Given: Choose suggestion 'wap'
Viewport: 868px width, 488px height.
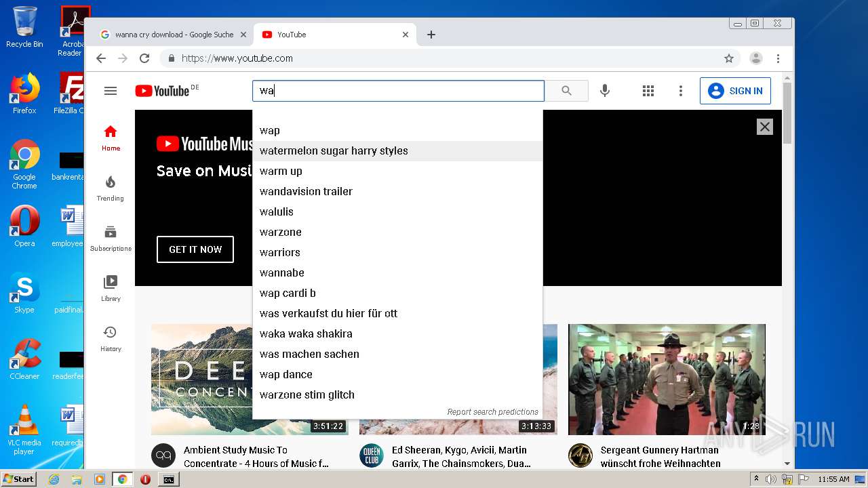Looking at the screenshot, I should 397,130.
